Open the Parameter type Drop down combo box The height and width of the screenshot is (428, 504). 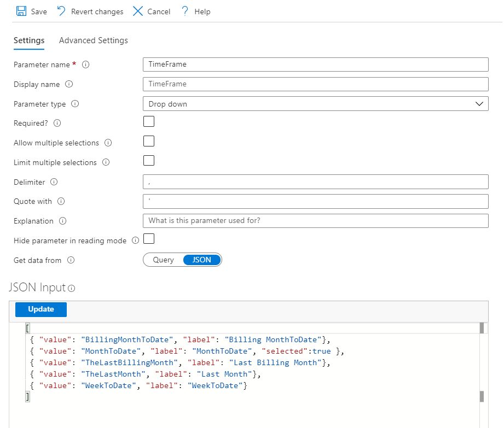pyautogui.click(x=316, y=104)
